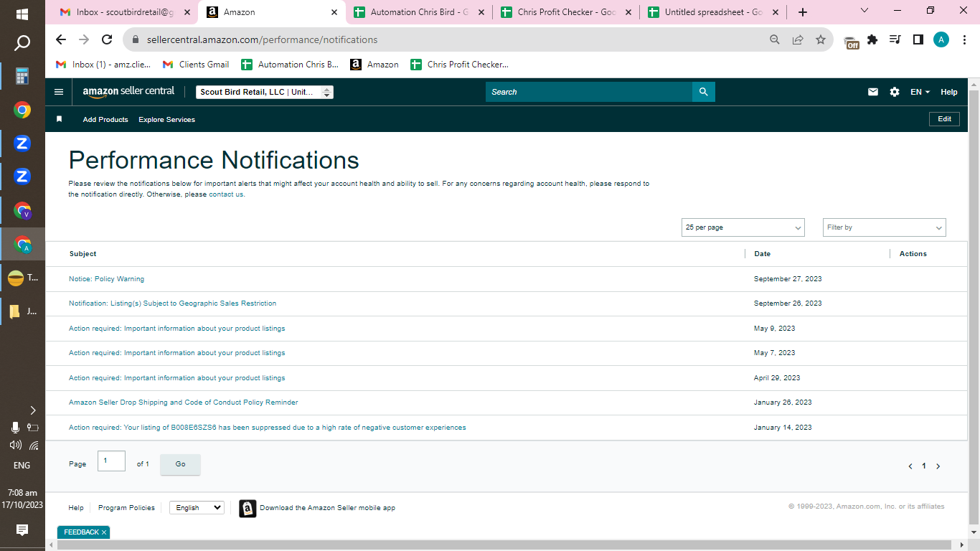The width and height of the screenshot is (980, 551).
Task: Switch to Untitled spreadsheet tab
Action: coord(712,12)
